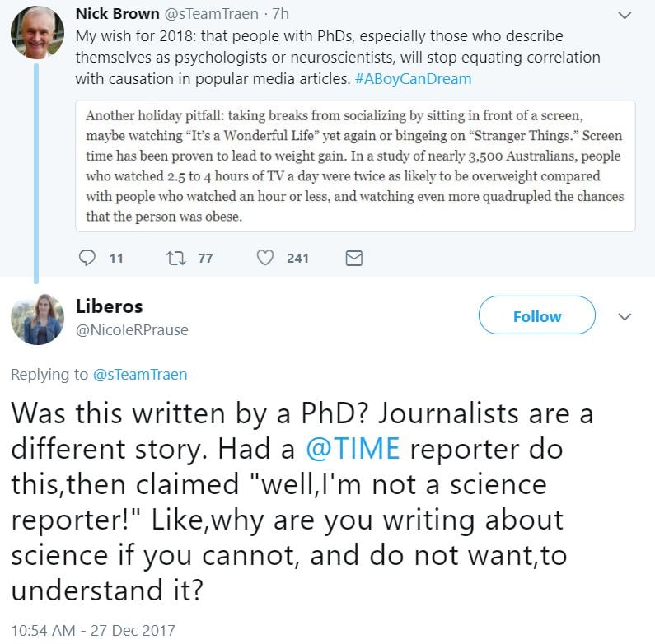Click the 77 retweet count

(x=205, y=258)
